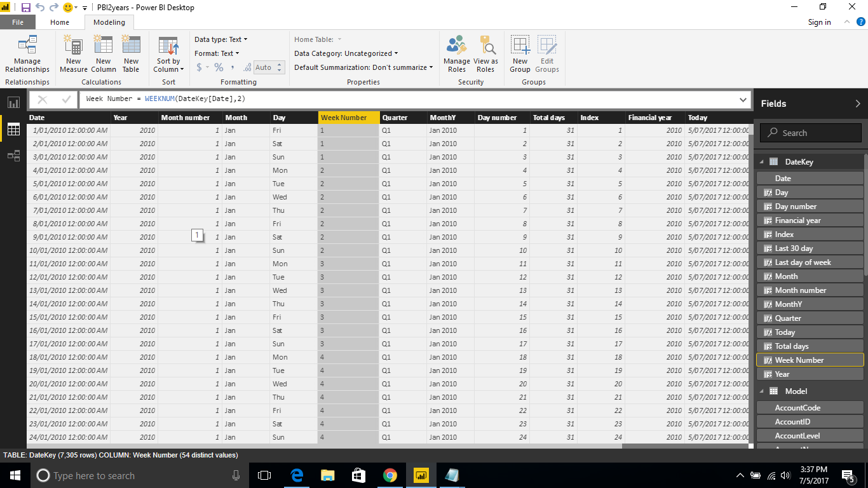Viewport: 868px width, 488px height.
Task: Expand the formula bar
Action: (x=743, y=100)
